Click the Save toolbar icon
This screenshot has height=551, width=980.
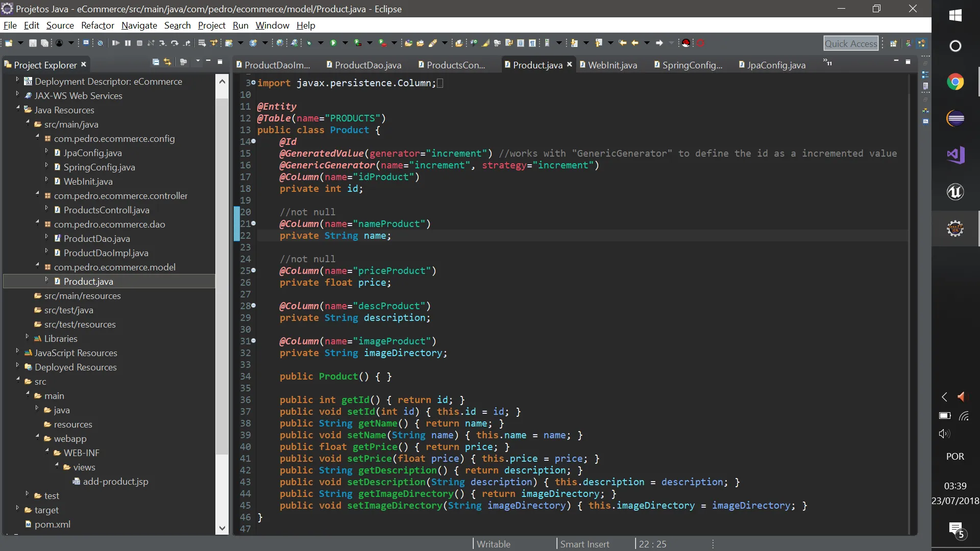click(33, 43)
